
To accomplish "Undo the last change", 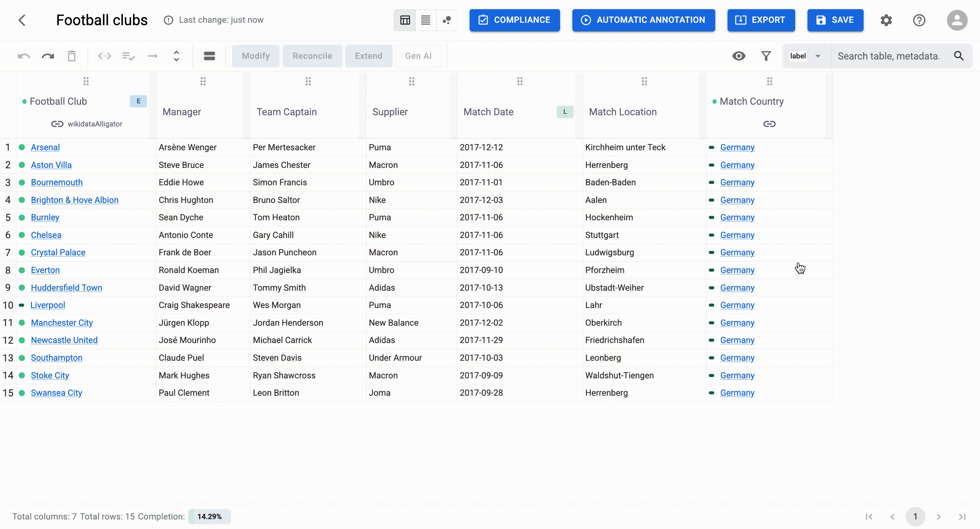I will (x=23, y=56).
